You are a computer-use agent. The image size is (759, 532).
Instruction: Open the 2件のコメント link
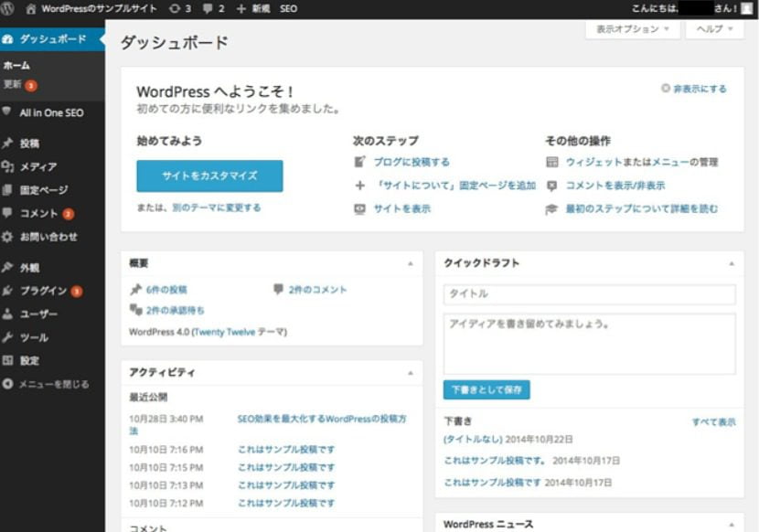tap(317, 290)
